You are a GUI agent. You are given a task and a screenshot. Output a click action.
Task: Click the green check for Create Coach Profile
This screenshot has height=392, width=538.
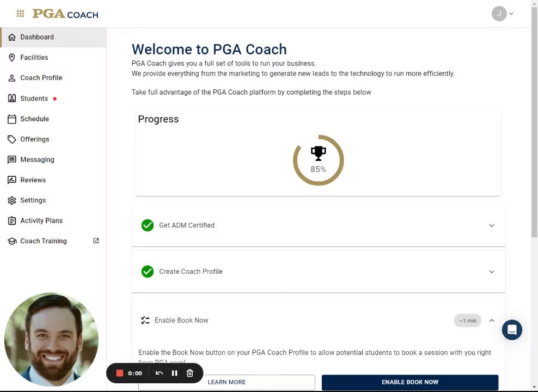148,271
